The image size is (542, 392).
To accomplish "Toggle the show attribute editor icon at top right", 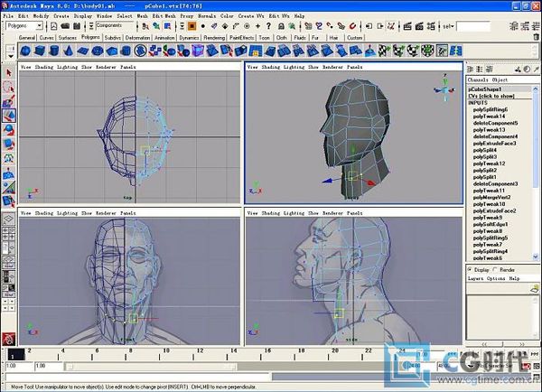I will pos(514,26).
